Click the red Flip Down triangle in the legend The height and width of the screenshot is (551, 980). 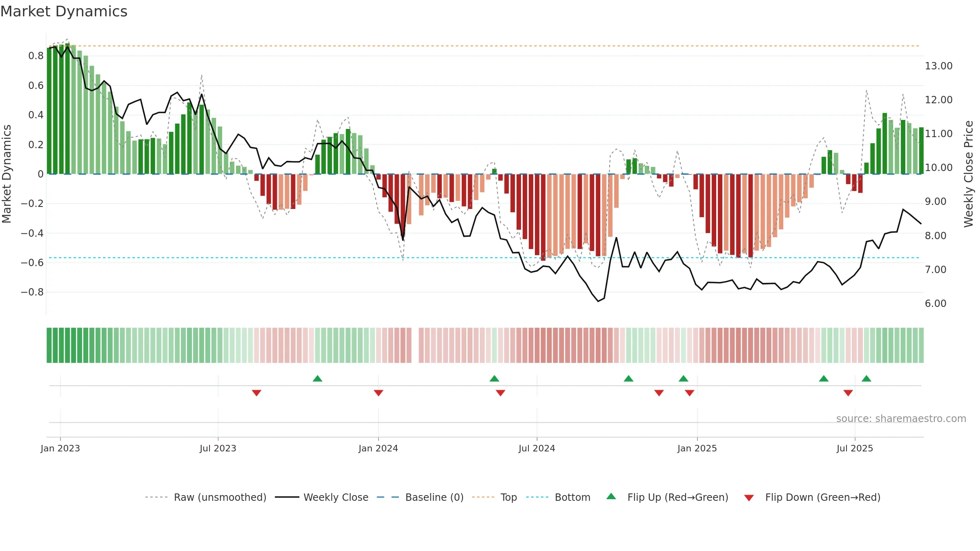point(749,498)
